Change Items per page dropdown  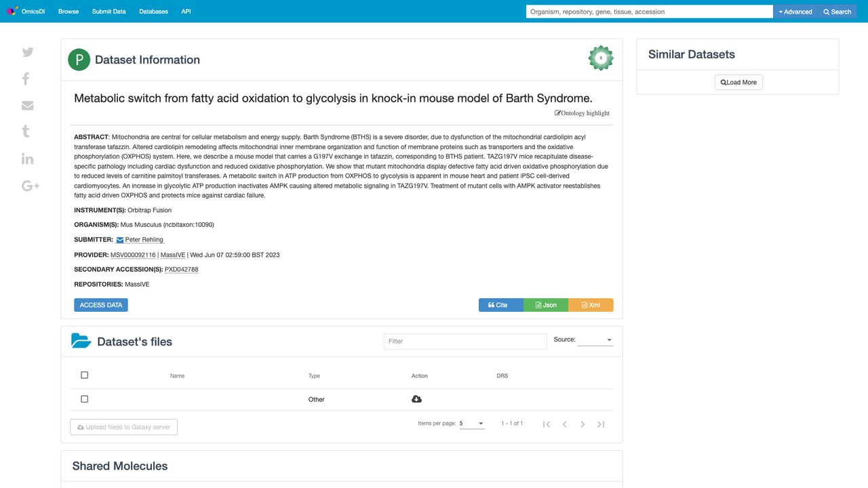(x=472, y=424)
